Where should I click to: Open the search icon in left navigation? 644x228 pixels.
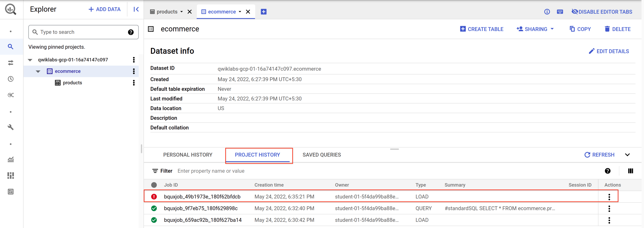coord(11,47)
